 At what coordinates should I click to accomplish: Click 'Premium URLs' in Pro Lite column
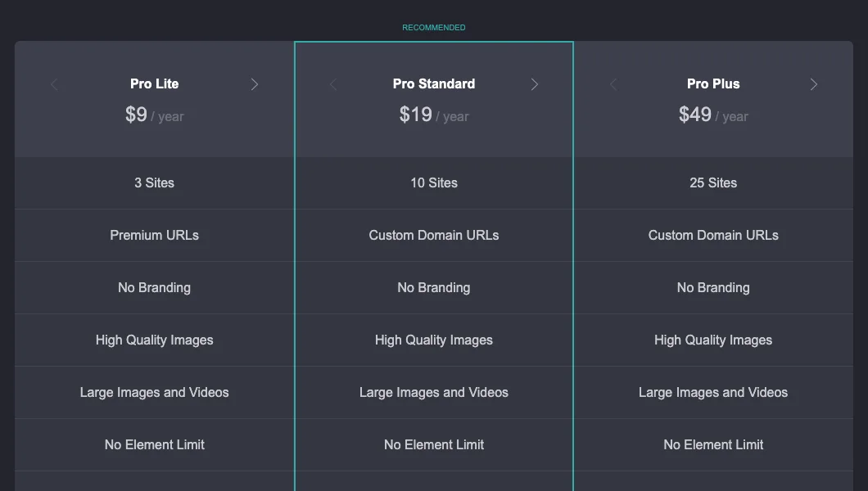(x=155, y=235)
